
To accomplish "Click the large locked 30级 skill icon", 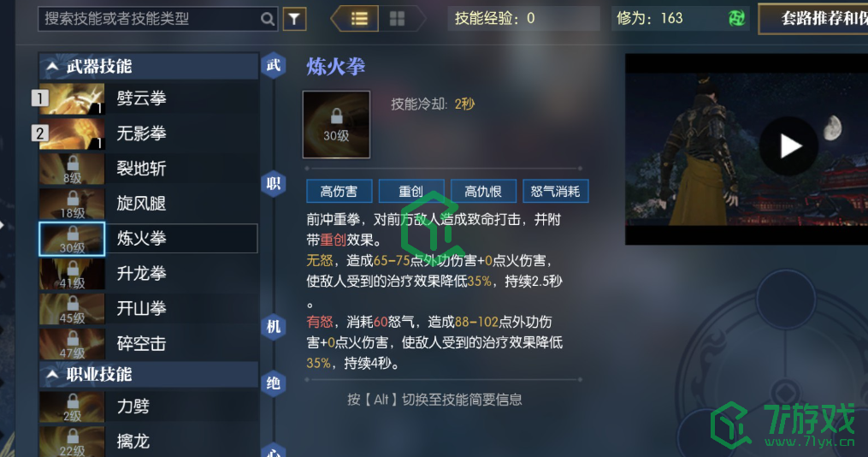I will 336,125.
